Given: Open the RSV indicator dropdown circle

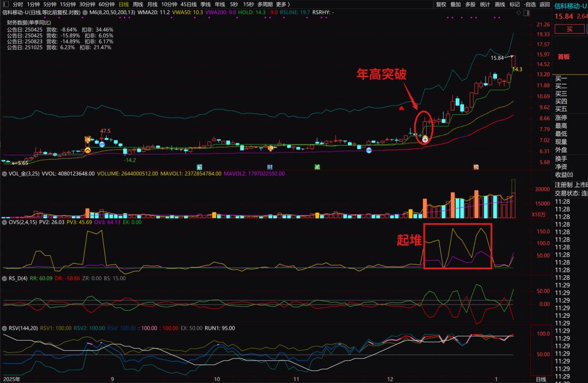Looking at the screenshot, I should 4,328.
